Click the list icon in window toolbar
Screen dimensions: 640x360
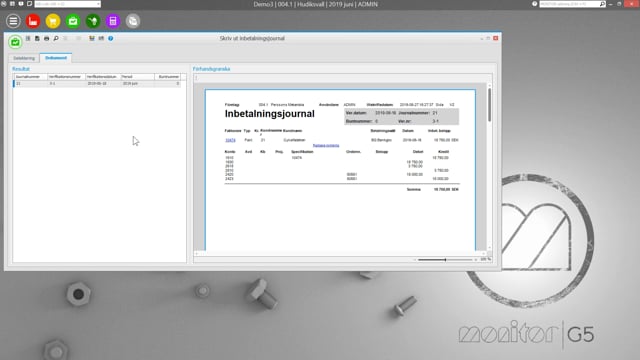28,38
